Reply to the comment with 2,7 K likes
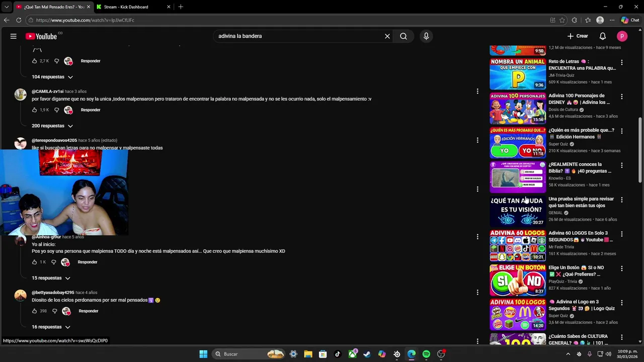 point(91,61)
